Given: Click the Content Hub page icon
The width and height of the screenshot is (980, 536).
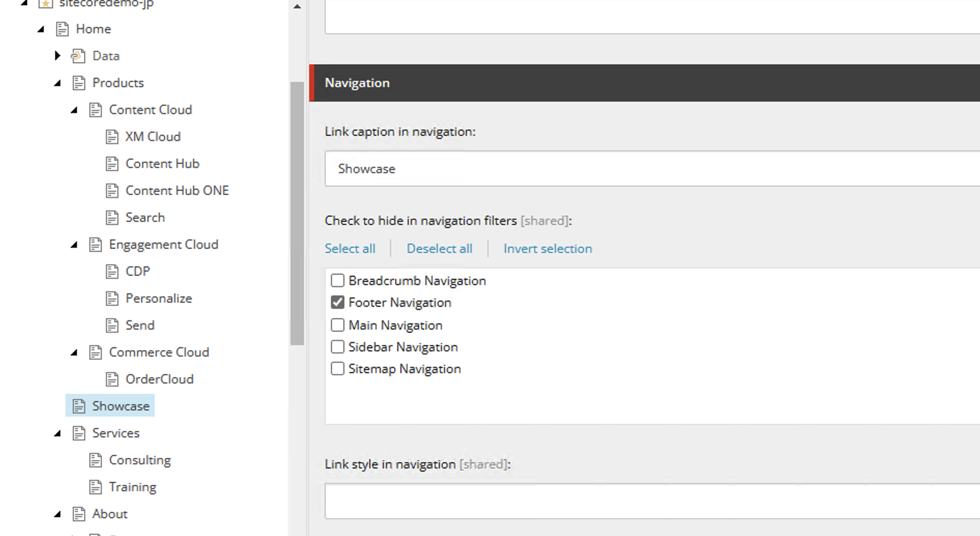Looking at the screenshot, I should point(112,164).
